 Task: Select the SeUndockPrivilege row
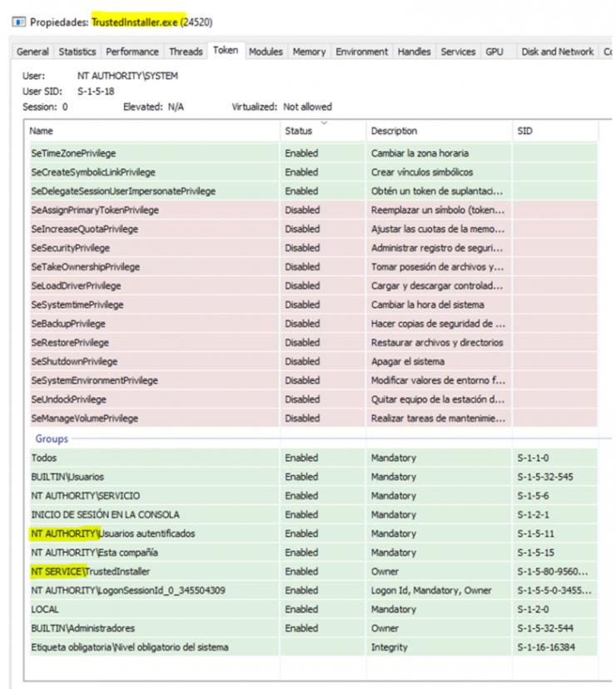click(x=314, y=399)
